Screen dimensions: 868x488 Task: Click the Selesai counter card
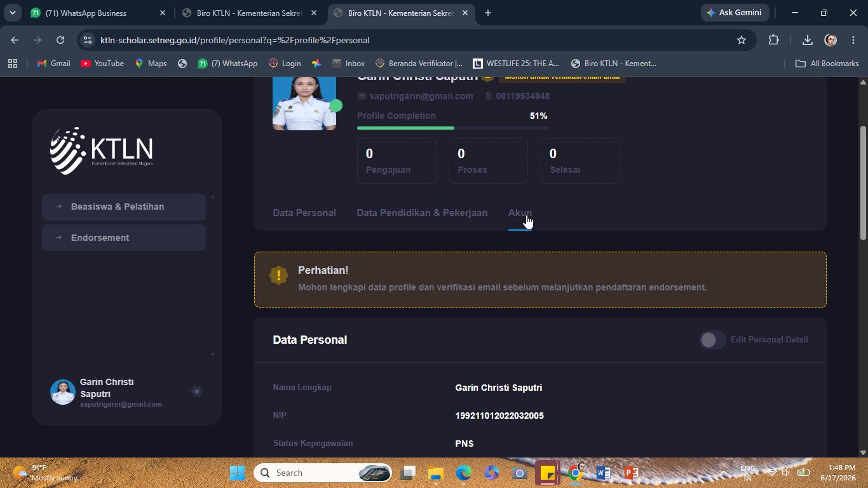[580, 161]
